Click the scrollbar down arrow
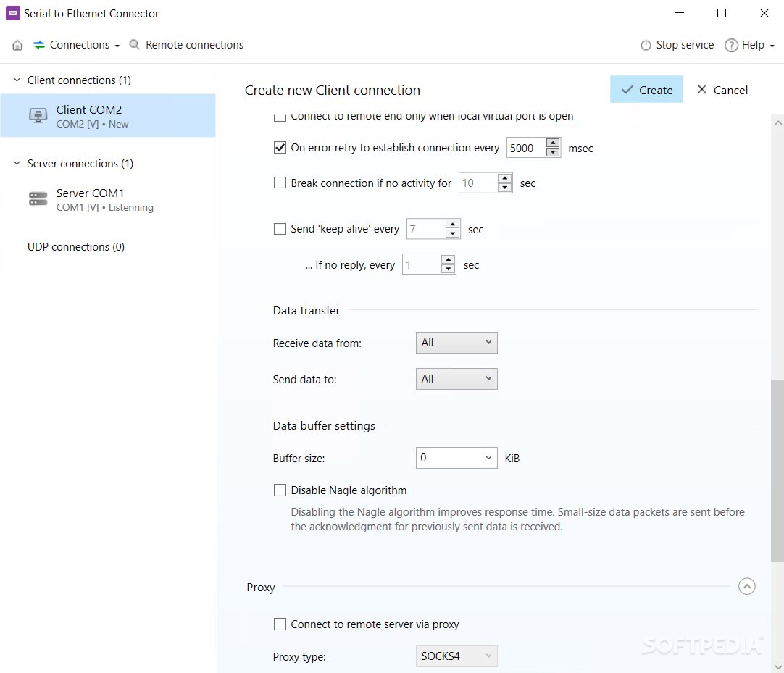The height and width of the screenshot is (673, 784). click(777, 666)
